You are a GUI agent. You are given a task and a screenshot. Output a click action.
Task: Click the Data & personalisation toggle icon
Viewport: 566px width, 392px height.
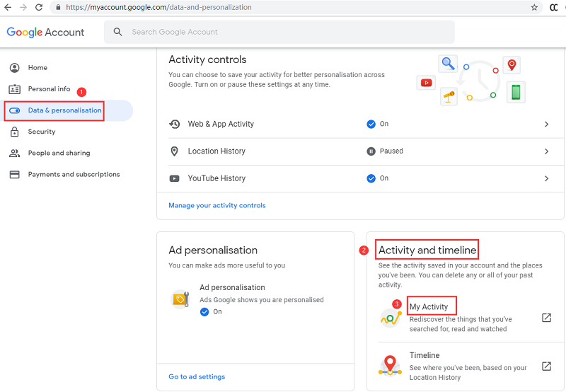[x=15, y=110]
